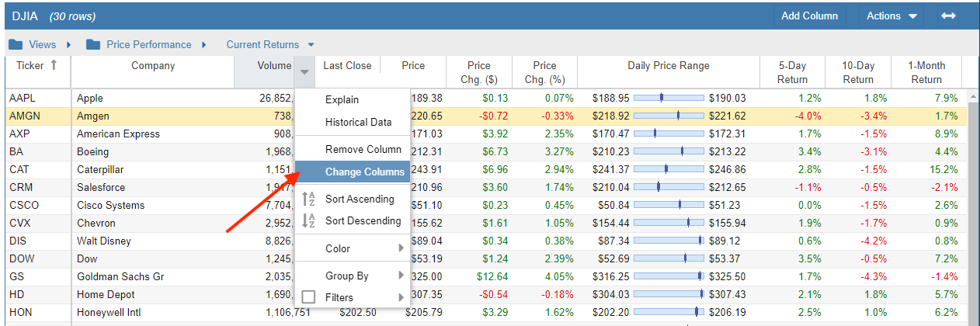Click the Views folder icon
Viewport: 980px width, 326px height.
click(x=16, y=45)
